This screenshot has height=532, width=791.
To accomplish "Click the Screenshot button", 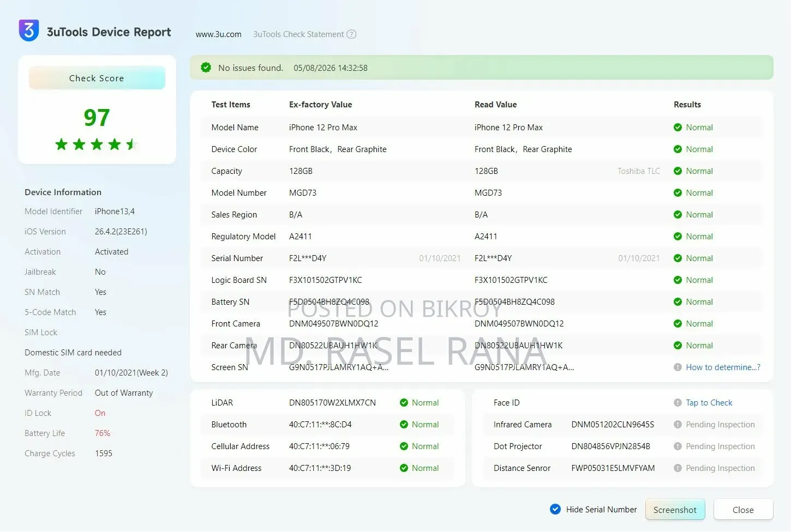I will pos(675,510).
